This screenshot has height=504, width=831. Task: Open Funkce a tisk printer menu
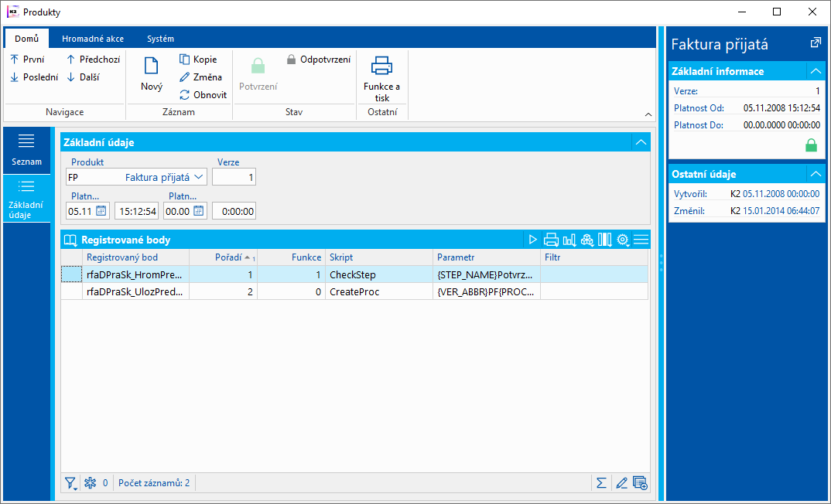[x=381, y=78]
